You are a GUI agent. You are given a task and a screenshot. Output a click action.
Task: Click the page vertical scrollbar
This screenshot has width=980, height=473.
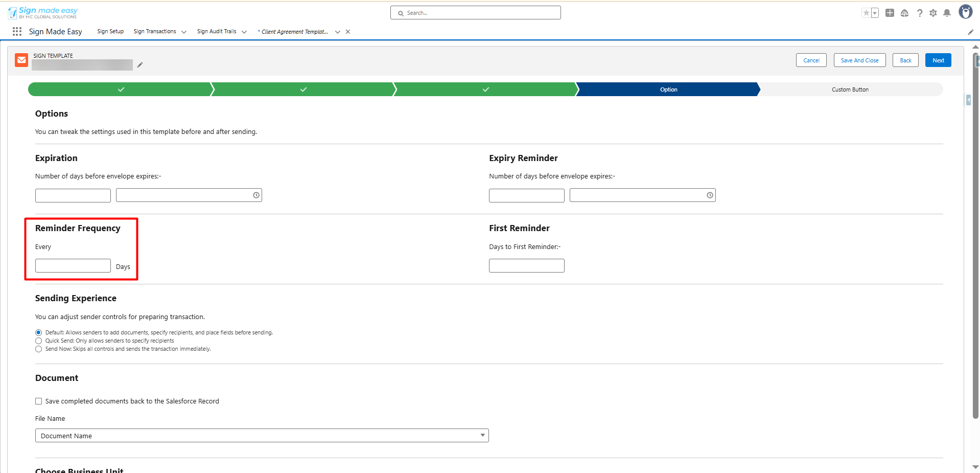click(x=975, y=235)
